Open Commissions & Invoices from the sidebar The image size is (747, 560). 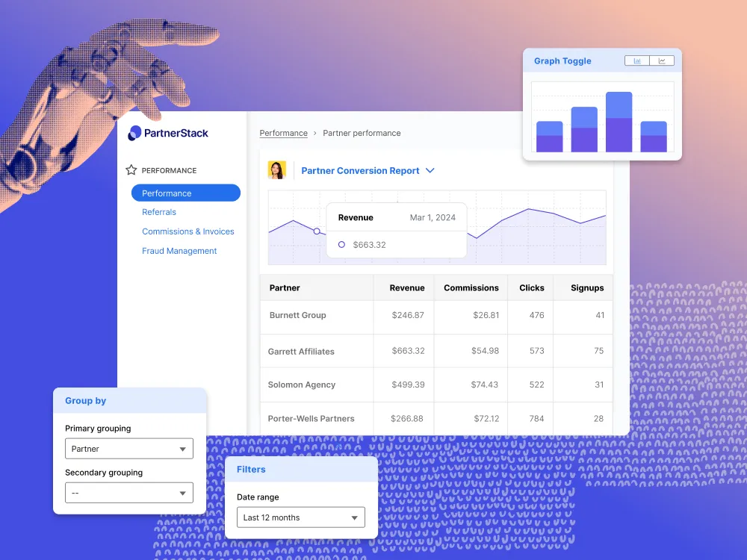(187, 231)
